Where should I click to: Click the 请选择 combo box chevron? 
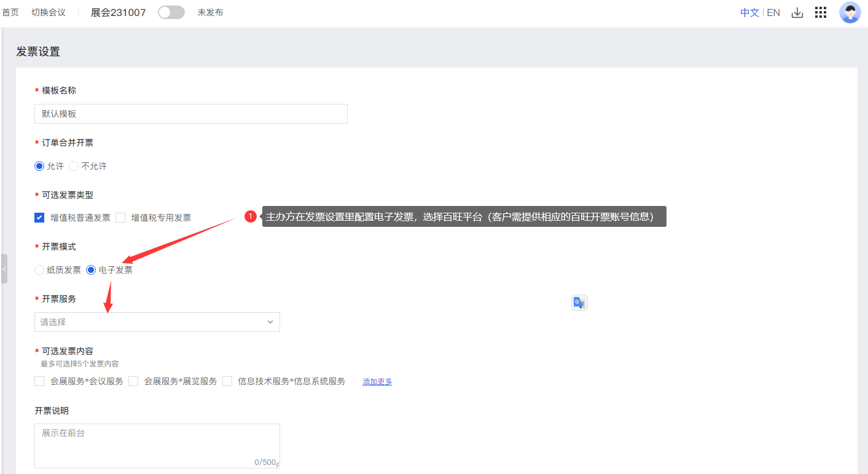click(x=270, y=322)
